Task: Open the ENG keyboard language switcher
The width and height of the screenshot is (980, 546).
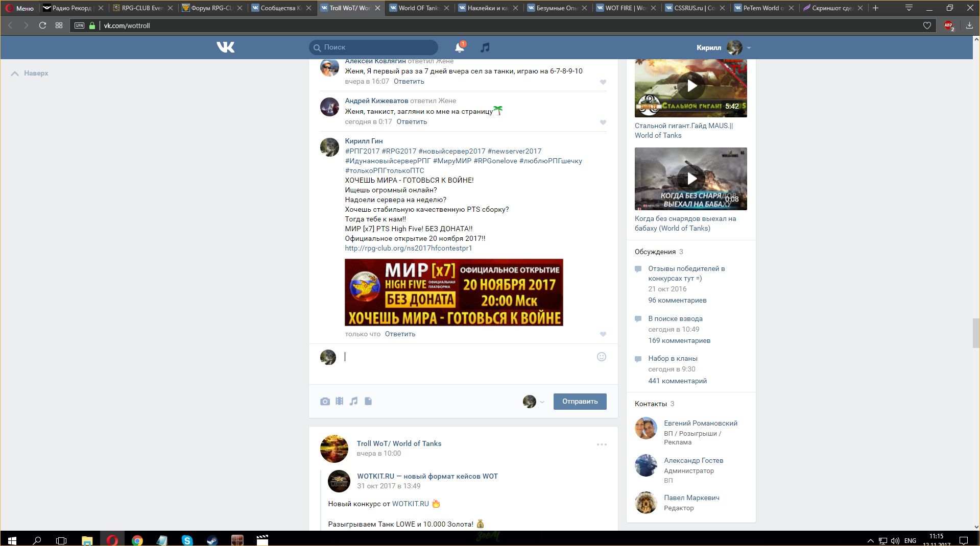Action: pos(910,540)
